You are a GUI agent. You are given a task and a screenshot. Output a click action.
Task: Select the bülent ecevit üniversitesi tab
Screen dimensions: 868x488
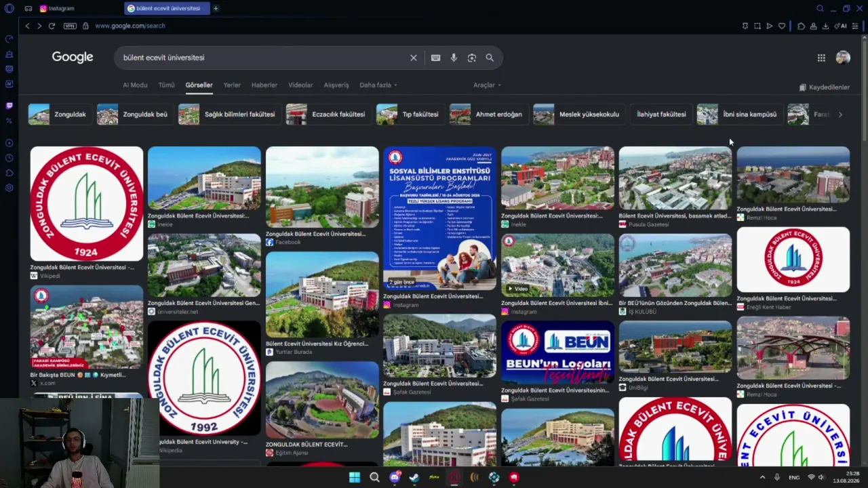(167, 8)
